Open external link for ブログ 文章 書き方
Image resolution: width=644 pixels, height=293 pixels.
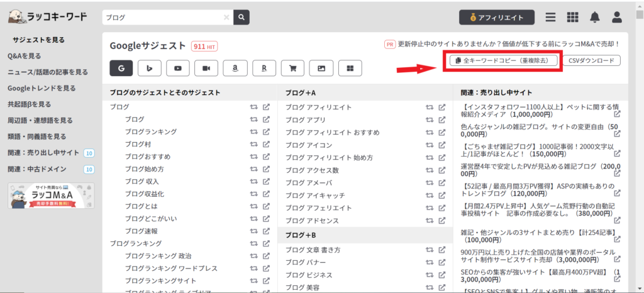point(442,250)
